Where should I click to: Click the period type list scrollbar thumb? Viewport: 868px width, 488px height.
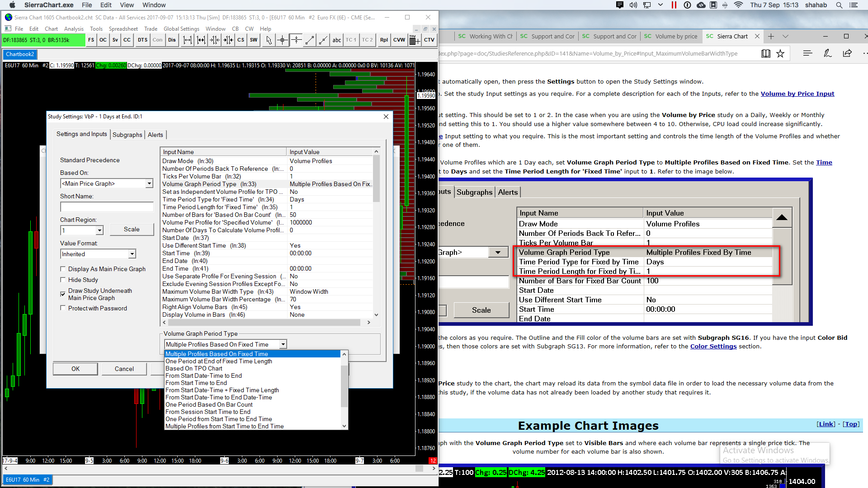click(x=344, y=385)
